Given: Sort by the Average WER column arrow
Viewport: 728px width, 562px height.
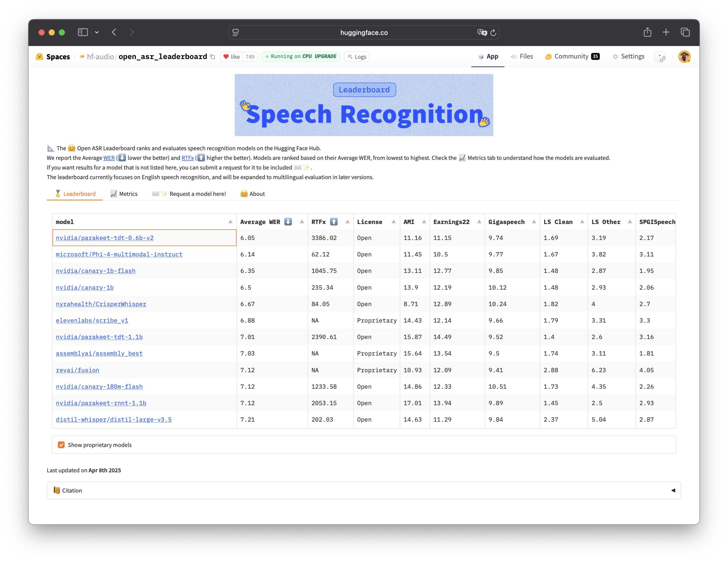Looking at the screenshot, I should point(302,222).
